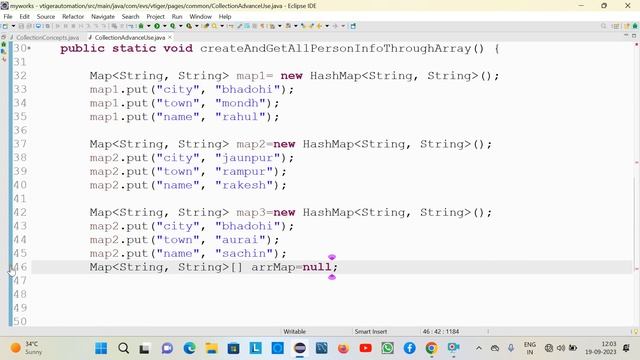Select the CollectionAdvanceUse.java tab
This screenshot has width=640, height=360.
[130, 37]
